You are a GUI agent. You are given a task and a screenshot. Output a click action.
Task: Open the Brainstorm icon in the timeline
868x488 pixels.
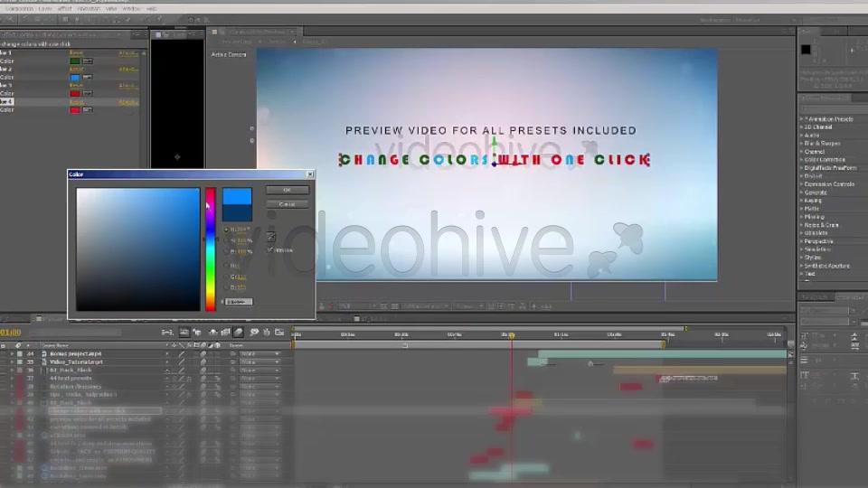point(254,332)
